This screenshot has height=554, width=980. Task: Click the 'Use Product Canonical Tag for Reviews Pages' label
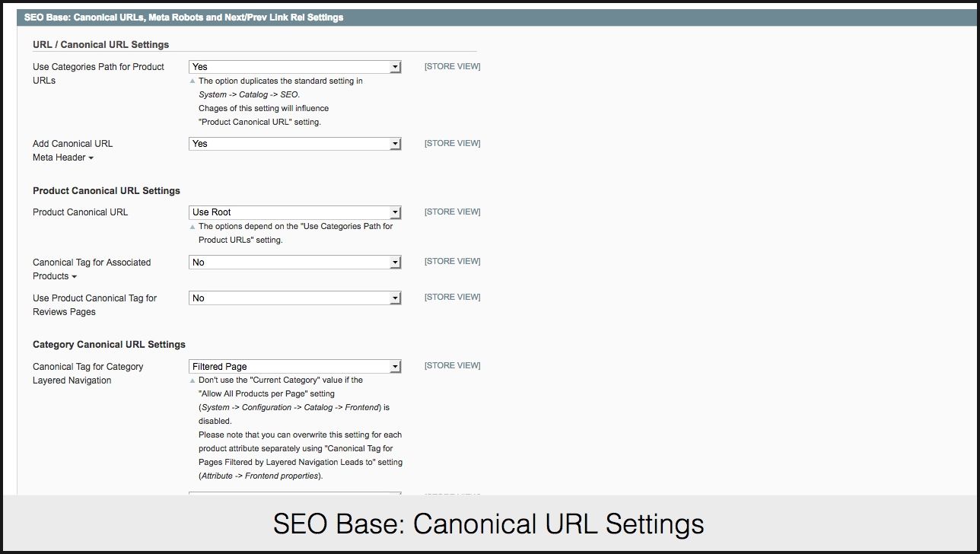(94, 305)
